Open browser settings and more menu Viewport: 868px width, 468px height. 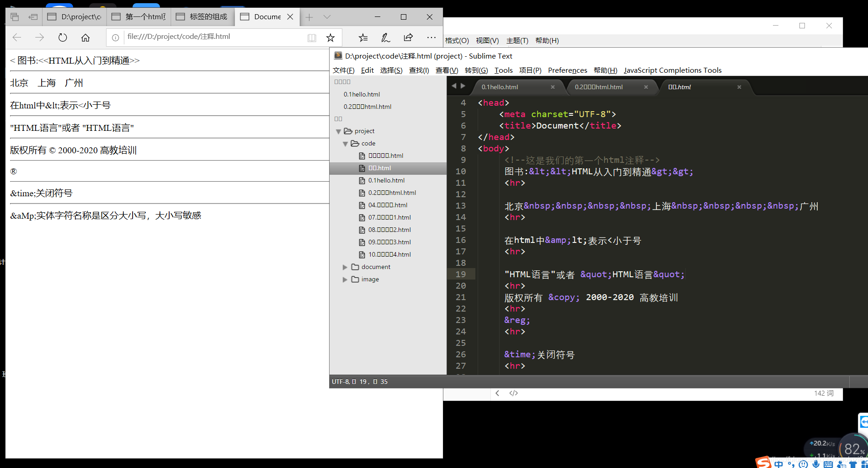click(x=431, y=38)
